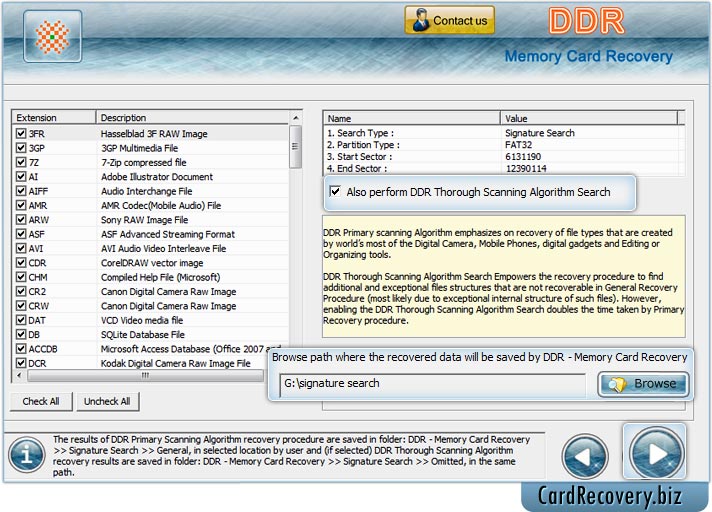Toggle the DAT extension checkbox
This screenshot has width=712, height=512.
[x=21, y=320]
